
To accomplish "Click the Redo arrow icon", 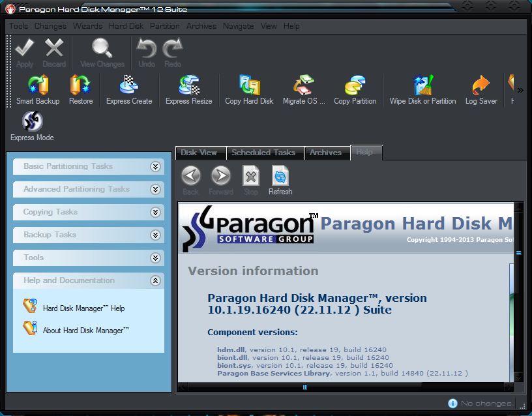I will pyautogui.click(x=173, y=48).
